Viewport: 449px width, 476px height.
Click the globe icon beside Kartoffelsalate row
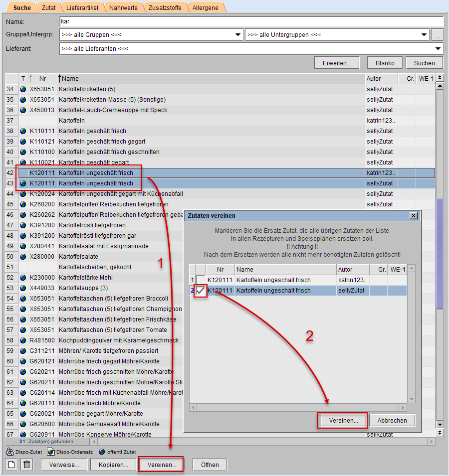(x=23, y=257)
